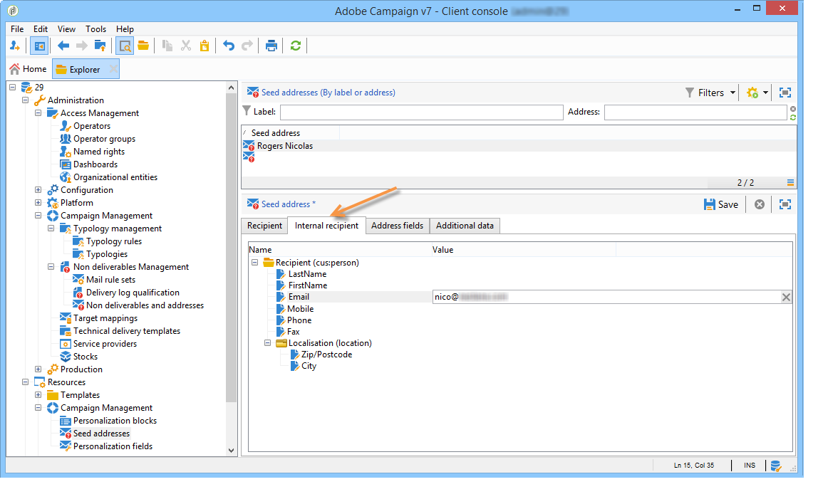Click the print icon in toolbar
Screen dimensions: 828x504
271,46
